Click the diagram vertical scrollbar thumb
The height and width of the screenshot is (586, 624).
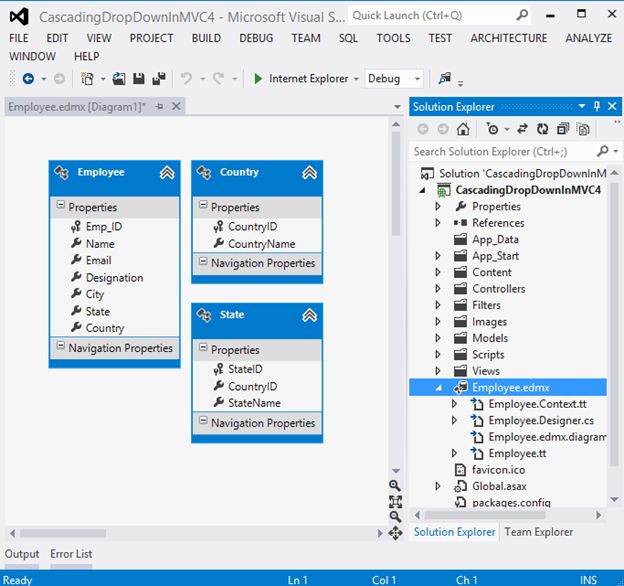point(396,184)
